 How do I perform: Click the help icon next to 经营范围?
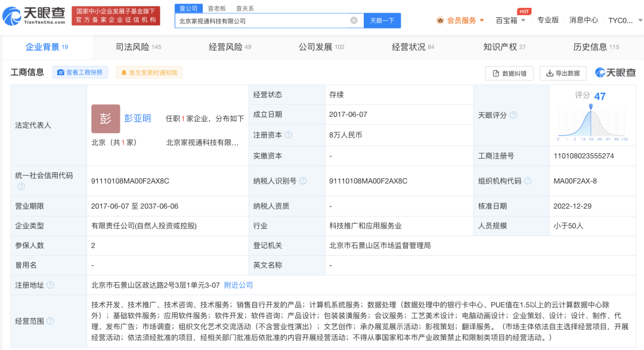pyautogui.click(x=50, y=321)
